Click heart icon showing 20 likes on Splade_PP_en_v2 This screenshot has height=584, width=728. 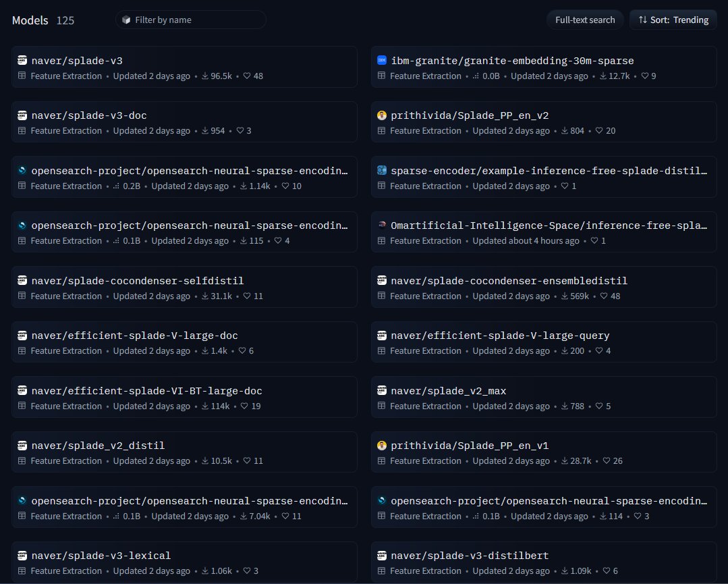click(x=599, y=130)
